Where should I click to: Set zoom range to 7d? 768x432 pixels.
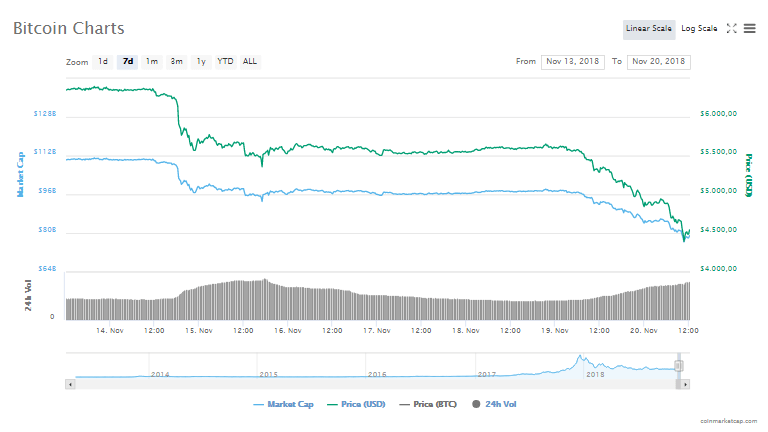coord(127,62)
